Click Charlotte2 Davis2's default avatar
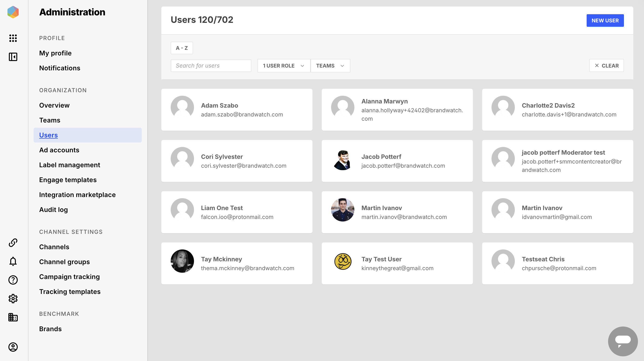This screenshot has width=644, height=361. [503, 107]
